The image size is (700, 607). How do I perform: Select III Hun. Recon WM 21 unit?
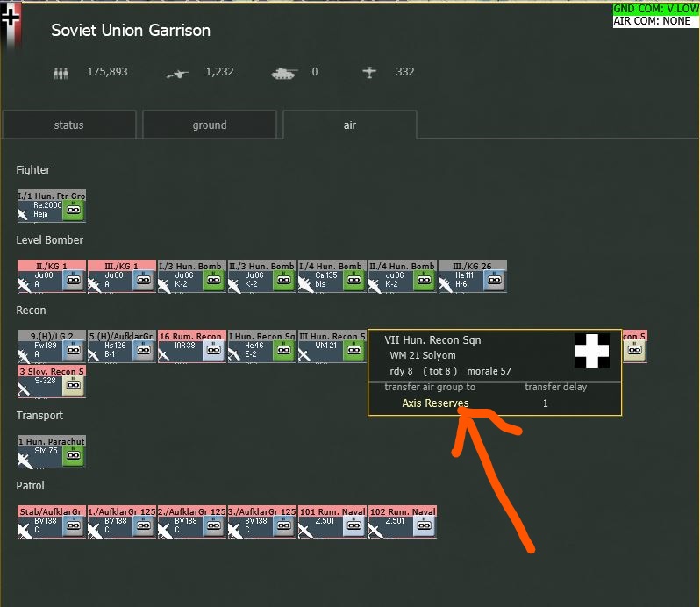coord(332,346)
